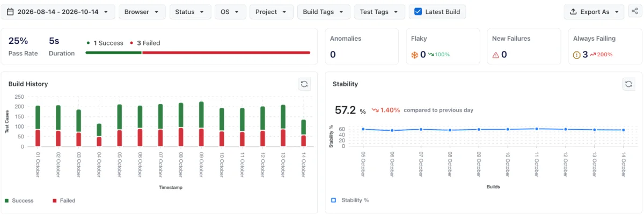Click the '1 Success' label
The width and height of the screenshot is (644, 215).
click(x=108, y=43)
